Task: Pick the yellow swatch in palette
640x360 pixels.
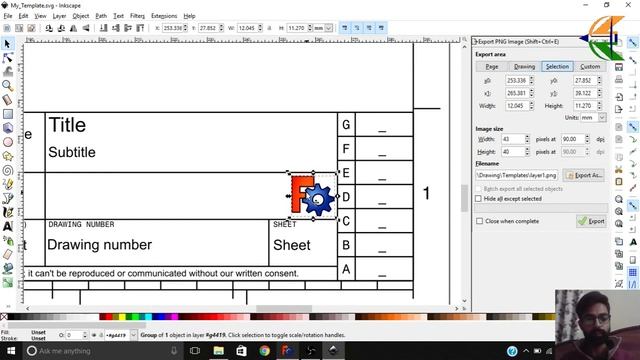Action: coord(122,317)
